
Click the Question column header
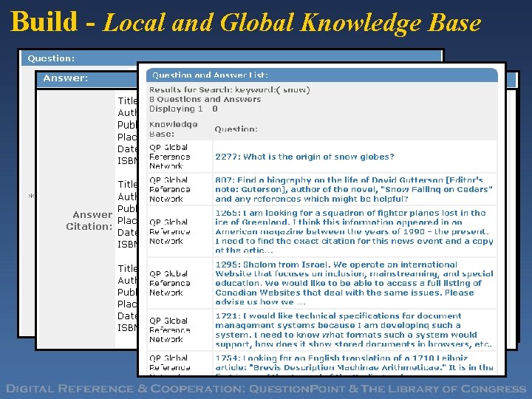(236, 129)
